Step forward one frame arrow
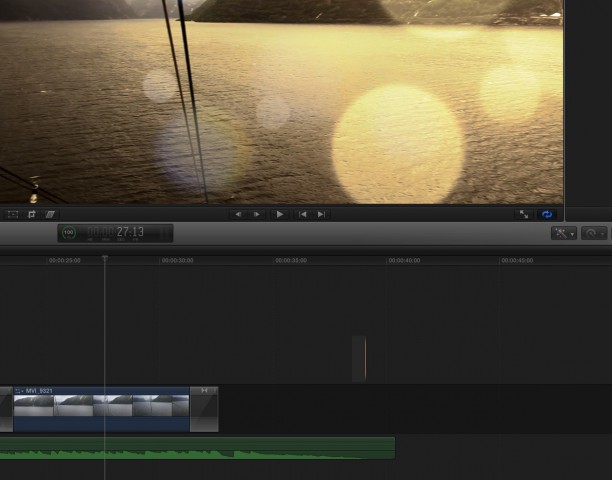This screenshot has width=612, height=480. pos(257,214)
